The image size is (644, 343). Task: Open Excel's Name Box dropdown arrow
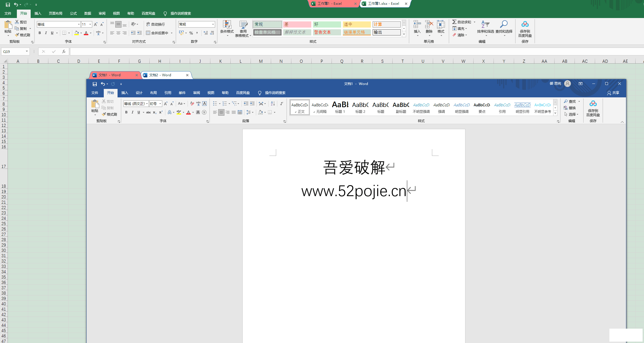[27, 51]
